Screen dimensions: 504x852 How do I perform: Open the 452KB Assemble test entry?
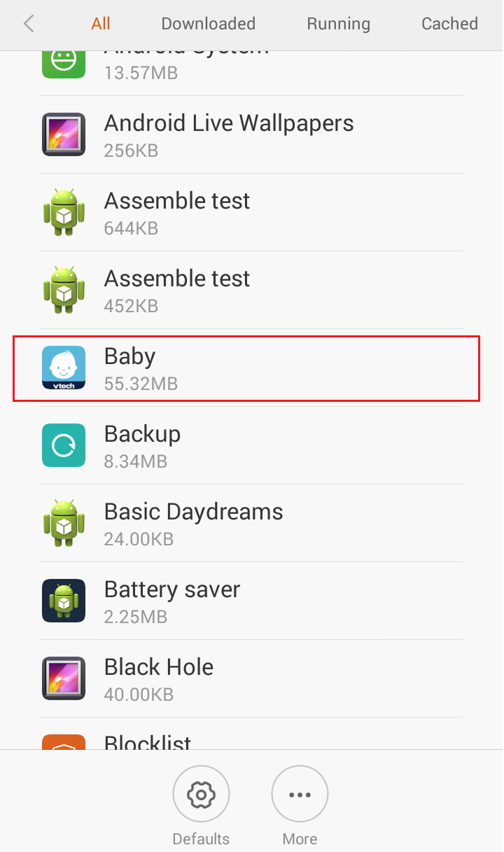pyautogui.click(x=251, y=290)
